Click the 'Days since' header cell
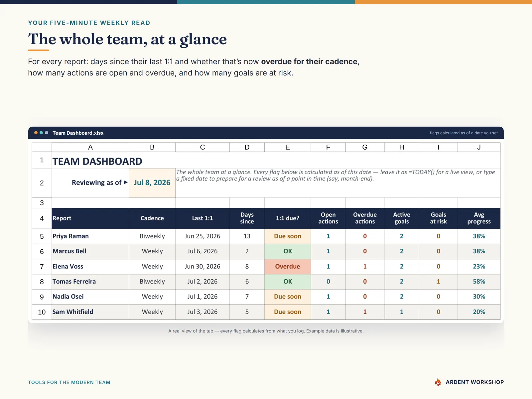This screenshot has height=399, width=532. click(x=247, y=218)
